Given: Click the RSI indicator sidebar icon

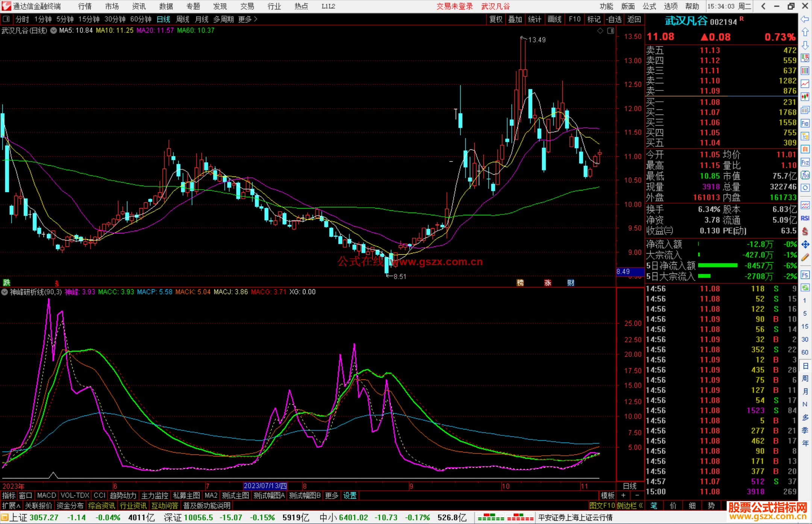Looking at the screenshot, I should click(x=805, y=218).
